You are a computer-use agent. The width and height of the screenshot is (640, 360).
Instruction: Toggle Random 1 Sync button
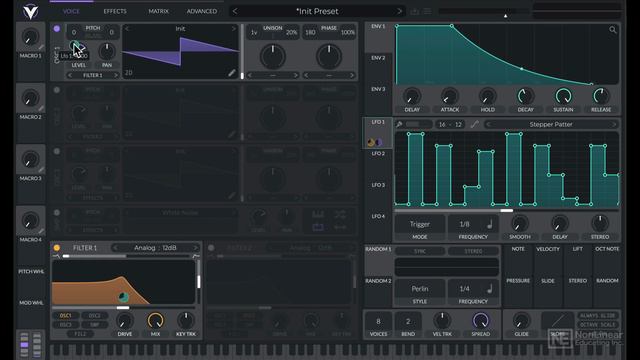(x=420, y=251)
